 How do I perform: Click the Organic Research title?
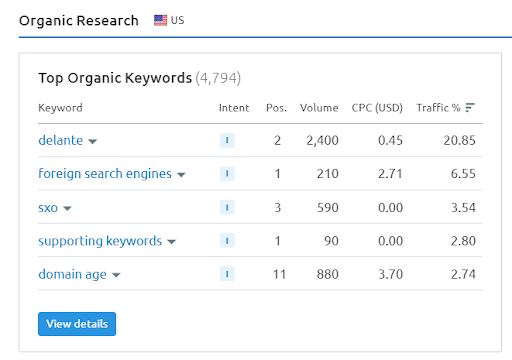(79, 21)
